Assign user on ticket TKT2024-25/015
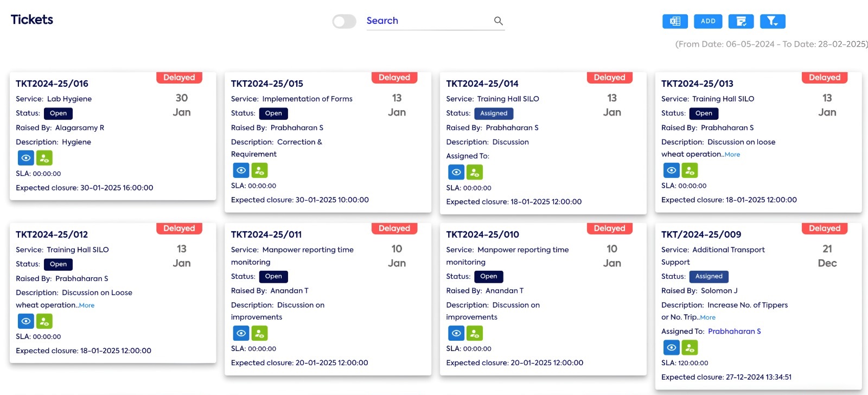 pos(260,170)
